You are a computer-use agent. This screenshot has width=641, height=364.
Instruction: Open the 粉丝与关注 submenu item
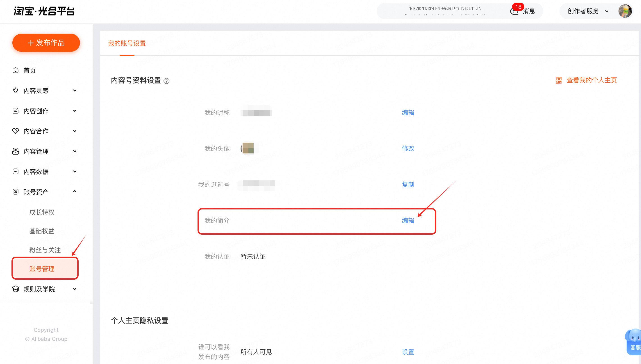[45, 250]
